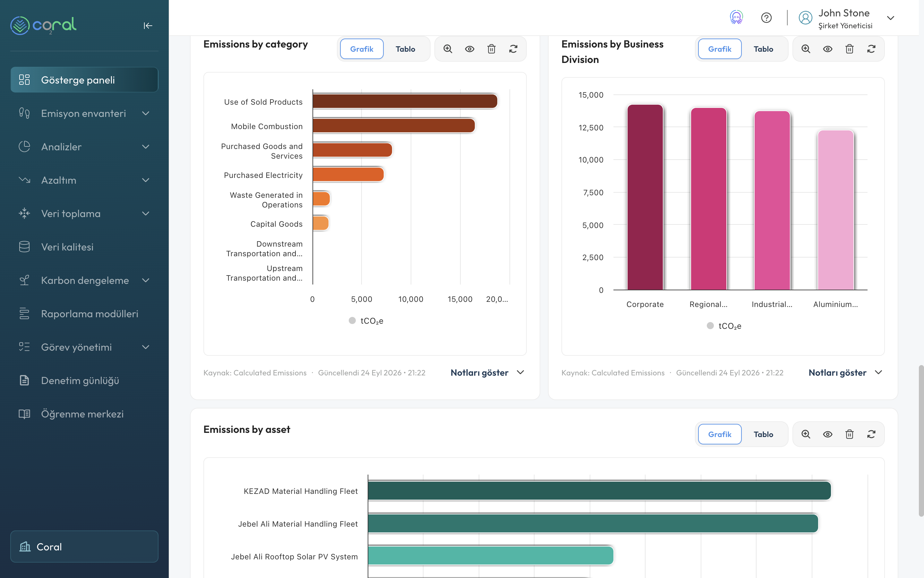Viewport: 924px width, 578px height.
Task: Refresh the Emissions by asset chart
Action: pos(871,434)
